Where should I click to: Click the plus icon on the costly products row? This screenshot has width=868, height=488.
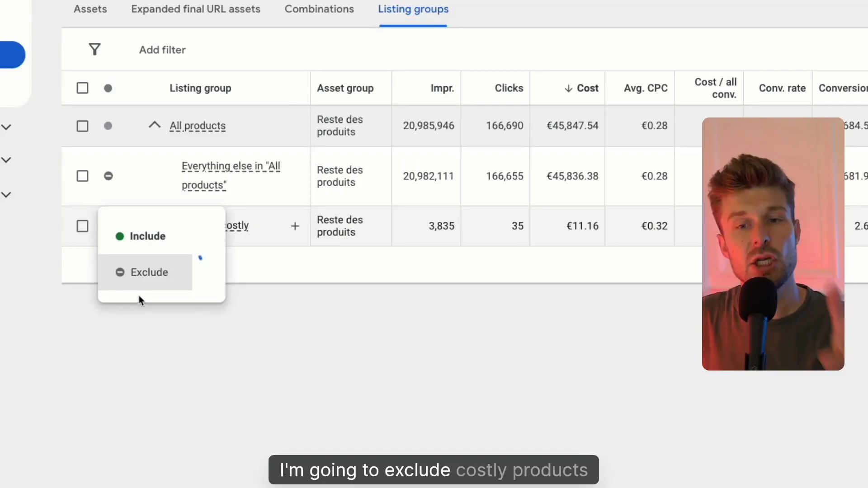[x=295, y=226]
